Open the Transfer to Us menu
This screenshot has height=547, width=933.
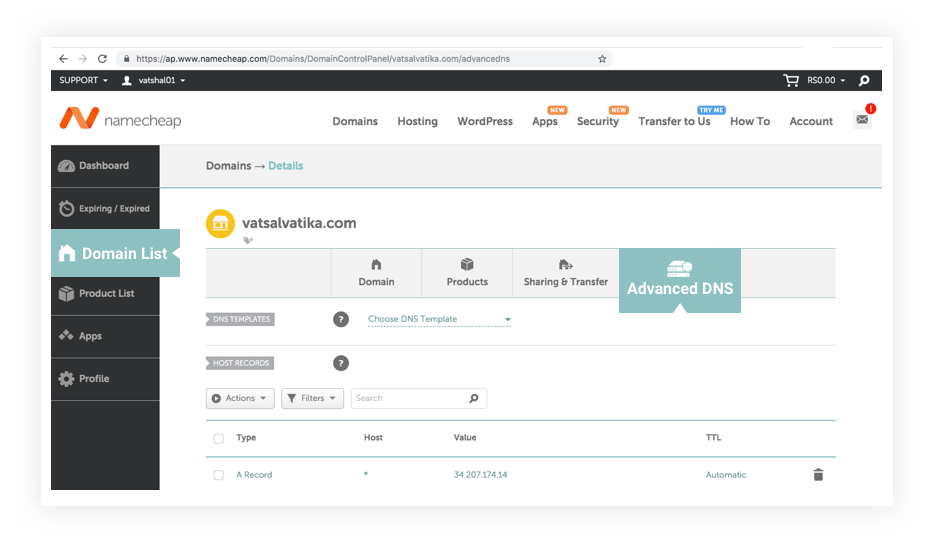tap(674, 121)
